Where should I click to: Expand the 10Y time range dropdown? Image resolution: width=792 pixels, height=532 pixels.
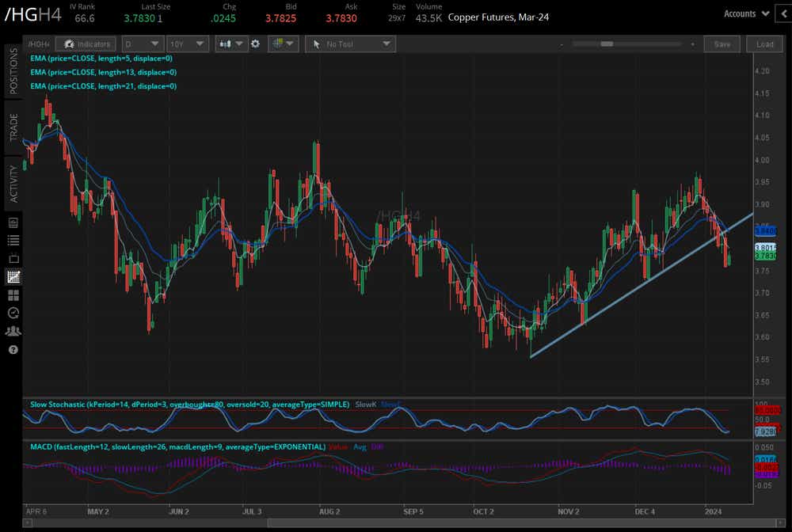pyautogui.click(x=188, y=44)
